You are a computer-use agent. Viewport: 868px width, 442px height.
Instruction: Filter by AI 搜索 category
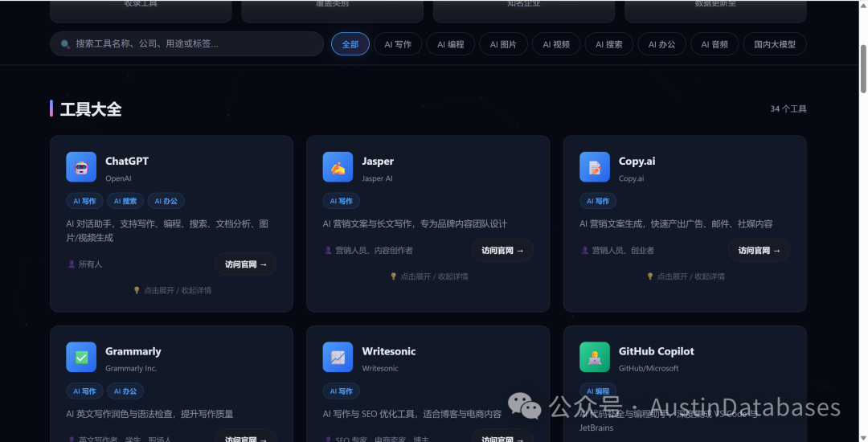[609, 44]
